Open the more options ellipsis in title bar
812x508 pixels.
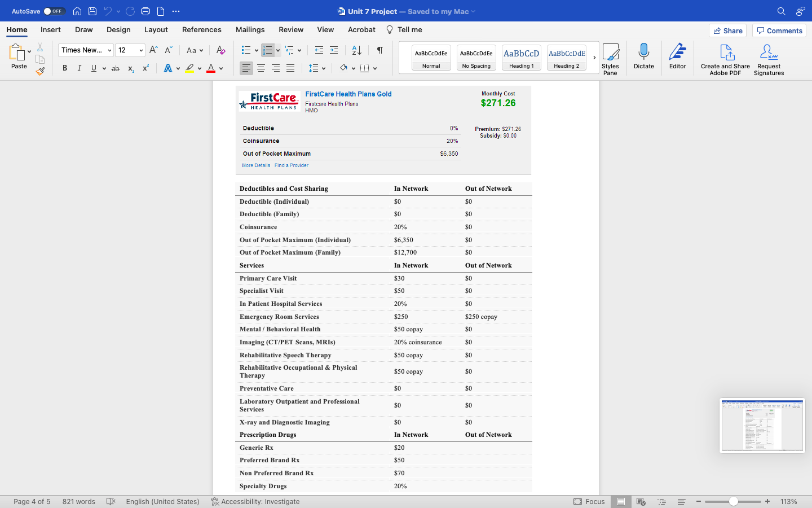(176, 11)
